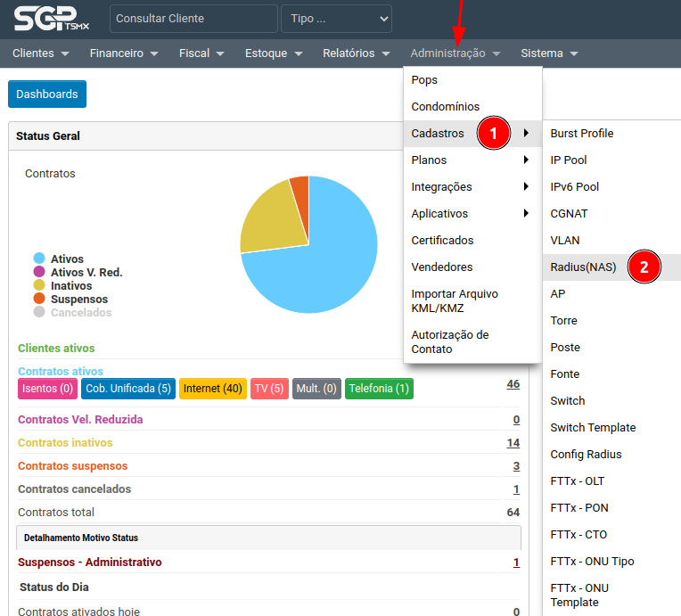681x616 pixels.
Task: Select Radius(NAS) from Cadastros submenu
Action: click(583, 267)
